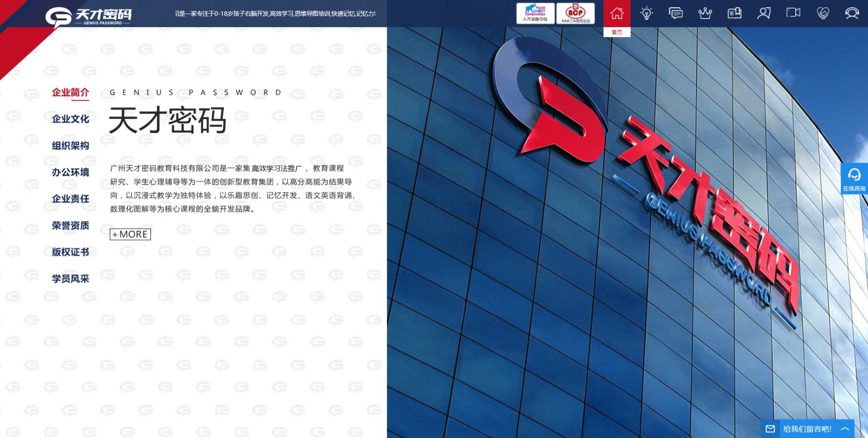
Task: Open the video camera icon in the navigation bar
Action: tap(793, 13)
